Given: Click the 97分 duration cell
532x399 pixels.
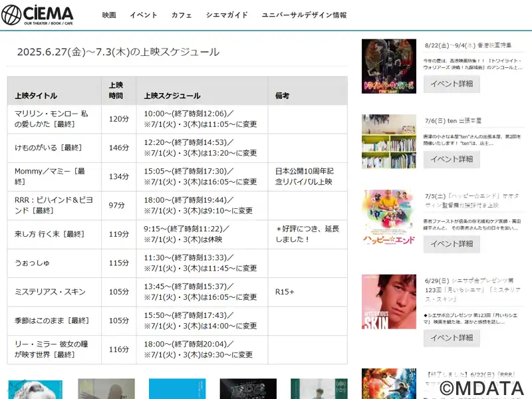Looking at the screenshot, I should click(x=119, y=205).
